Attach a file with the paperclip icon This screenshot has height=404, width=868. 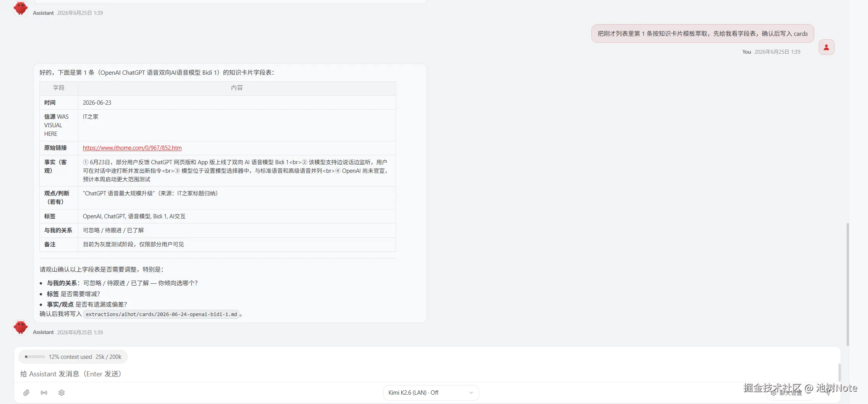point(26,393)
